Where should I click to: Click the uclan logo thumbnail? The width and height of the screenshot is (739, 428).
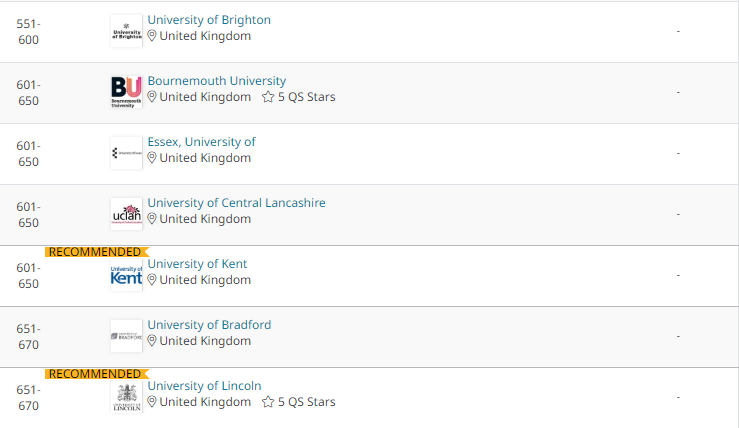126,214
